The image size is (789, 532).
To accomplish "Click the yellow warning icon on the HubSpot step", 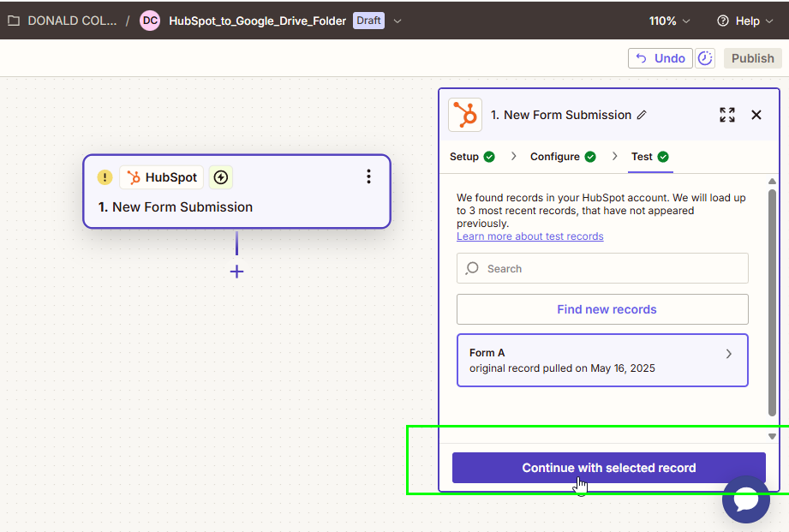I will click(105, 177).
